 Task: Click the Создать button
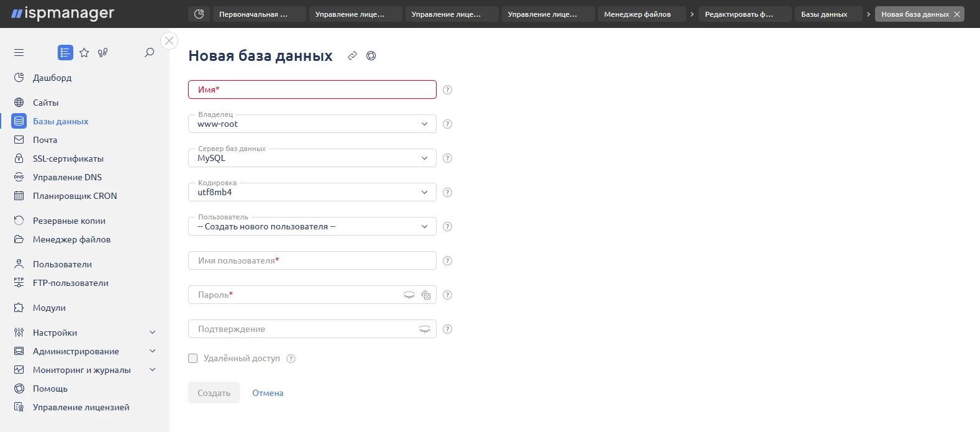click(x=214, y=393)
